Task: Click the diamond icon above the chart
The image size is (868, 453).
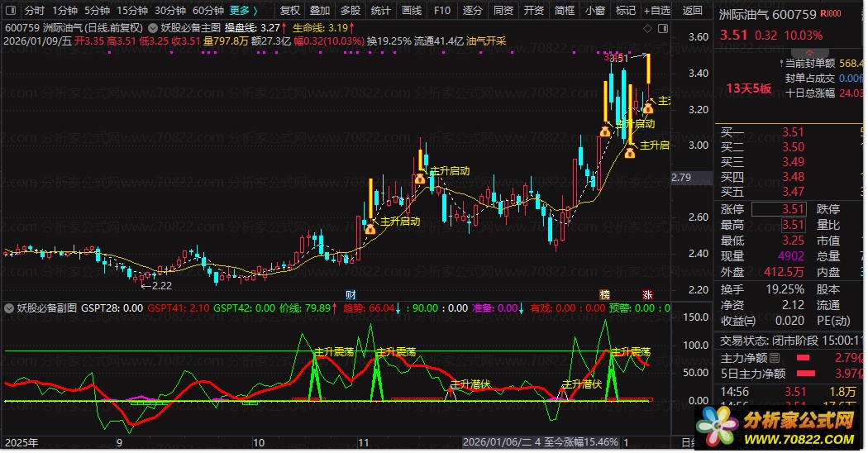Action: click(x=647, y=28)
